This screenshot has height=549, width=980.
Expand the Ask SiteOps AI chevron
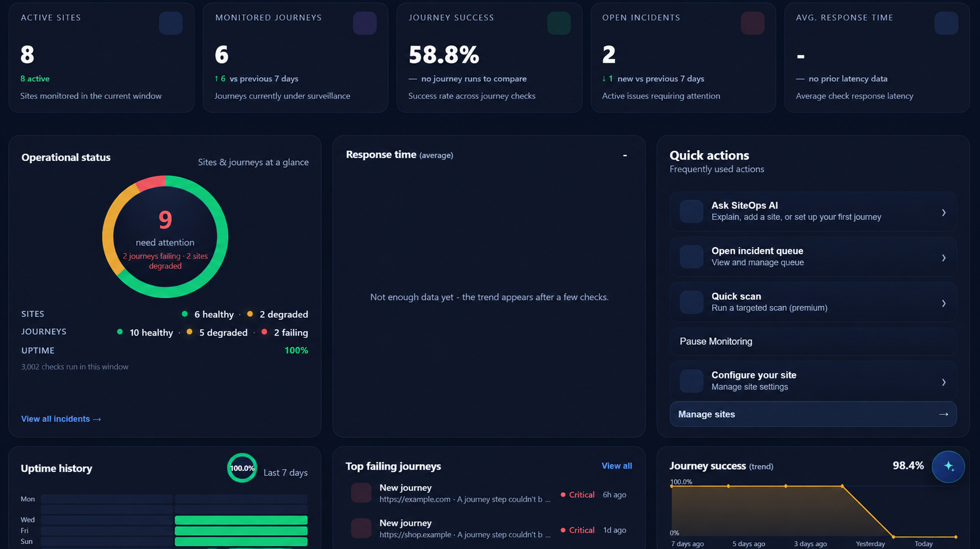pyautogui.click(x=943, y=213)
